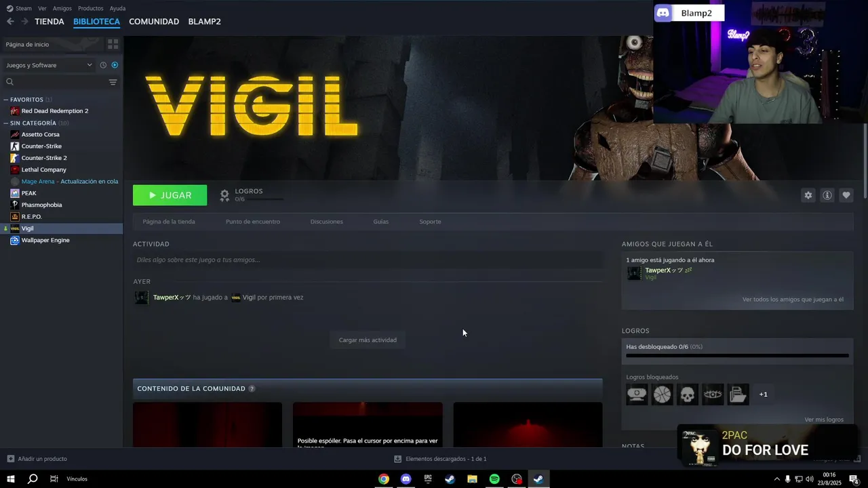This screenshot has height=488, width=868.
Task: Open downloads status Elementos descargados
Action: click(x=440, y=459)
